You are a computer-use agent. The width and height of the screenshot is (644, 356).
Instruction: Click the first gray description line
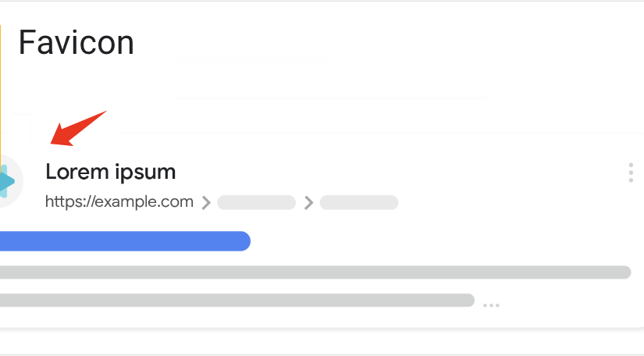[312, 272]
